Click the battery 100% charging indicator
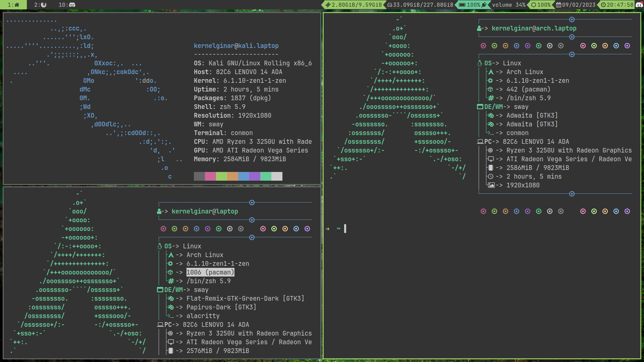644x362 pixels. [x=473, y=5]
